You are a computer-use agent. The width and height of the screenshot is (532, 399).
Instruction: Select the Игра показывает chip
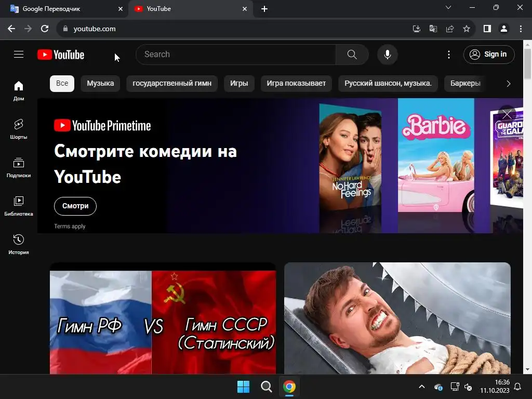[x=296, y=84]
